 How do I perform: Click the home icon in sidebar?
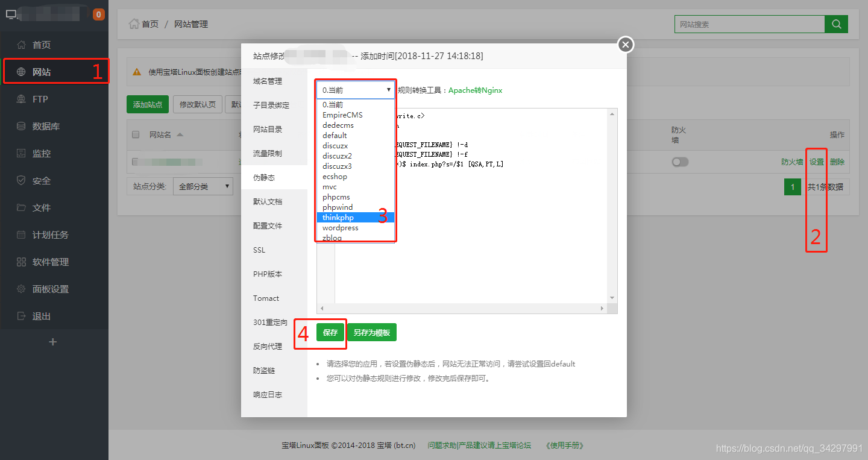(x=21, y=45)
